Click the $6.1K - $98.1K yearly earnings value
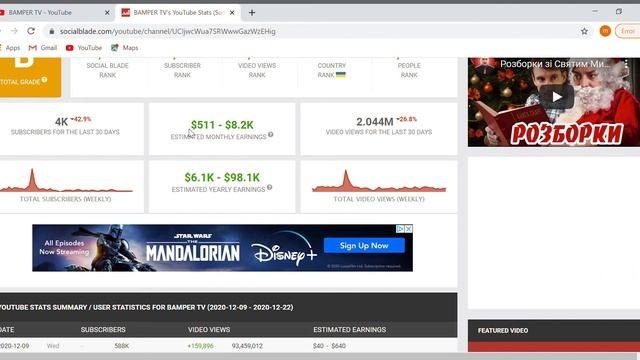640x360 pixels. [x=222, y=178]
